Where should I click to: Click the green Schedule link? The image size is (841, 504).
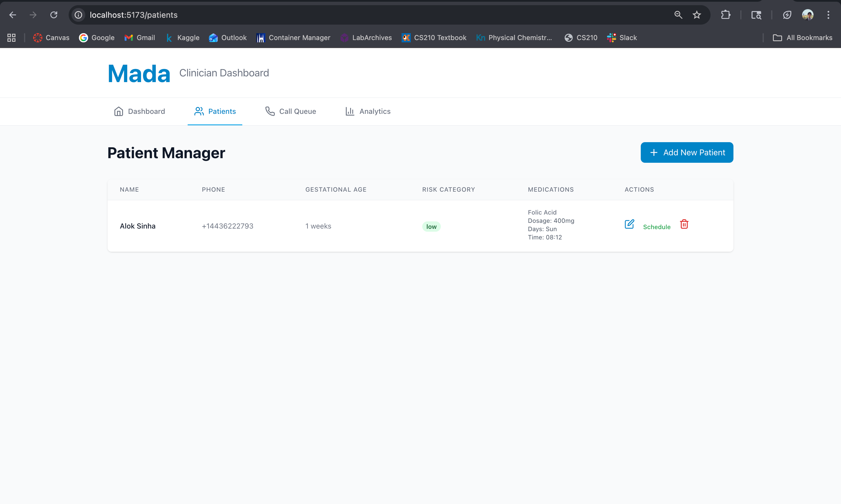[656, 227]
